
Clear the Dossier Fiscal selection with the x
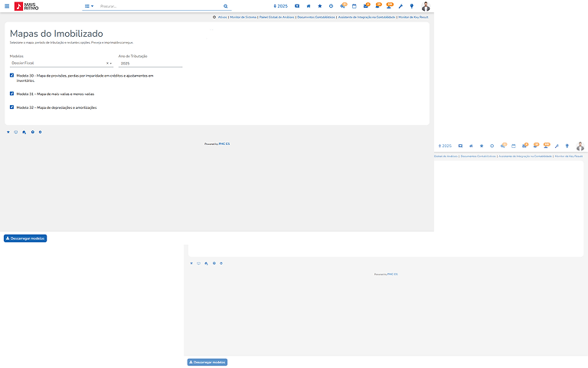pyautogui.click(x=106, y=63)
